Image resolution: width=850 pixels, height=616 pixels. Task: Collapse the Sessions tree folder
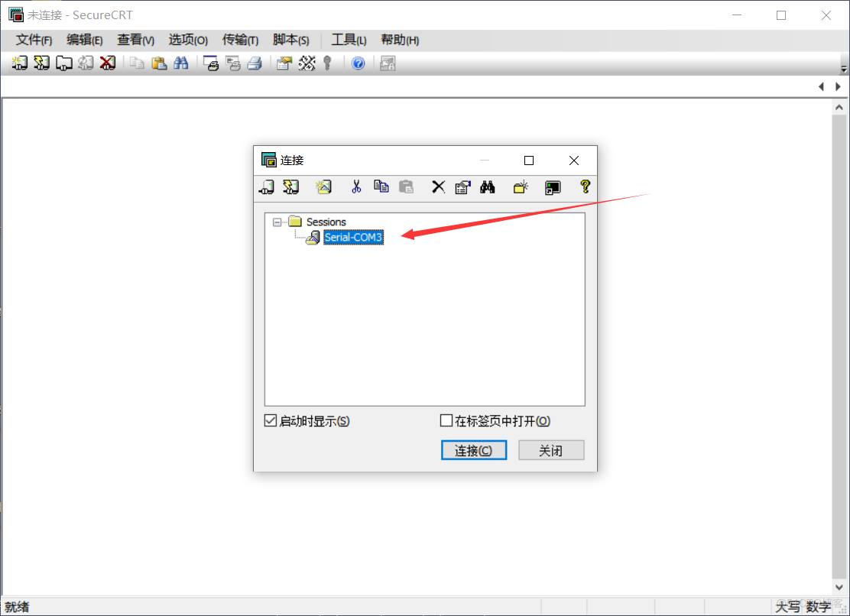coord(276,222)
